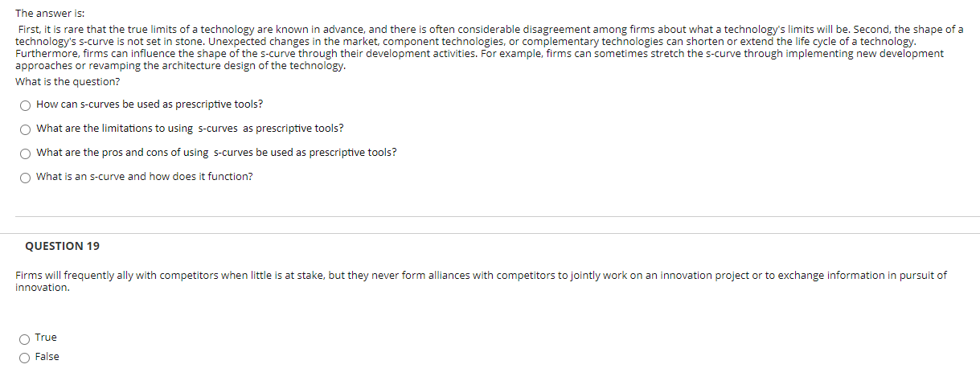The height and width of the screenshot is (389, 980).
Task: Click the 'how does it function?' answer label
Action: [145, 177]
